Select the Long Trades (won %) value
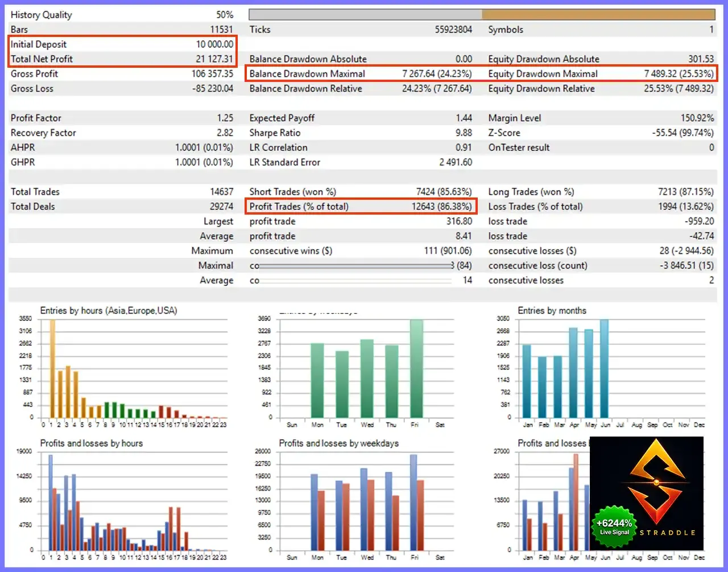The width and height of the screenshot is (728, 572). click(x=685, y=192)
